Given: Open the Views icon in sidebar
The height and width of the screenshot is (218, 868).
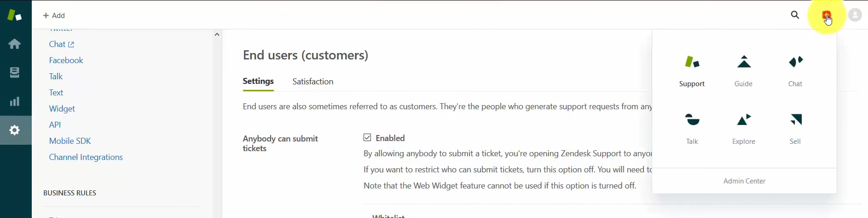Looking at the screenshot, I should point(15,72).
